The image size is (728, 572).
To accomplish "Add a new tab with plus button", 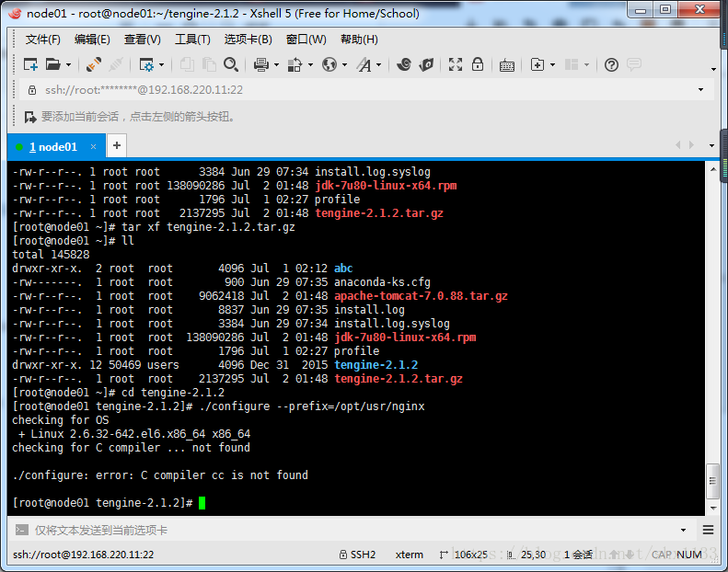I will coord(117,145).
